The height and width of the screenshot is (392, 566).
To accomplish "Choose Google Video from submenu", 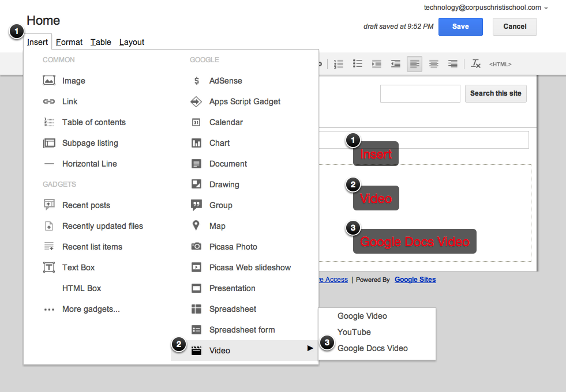I will point(377,316).
